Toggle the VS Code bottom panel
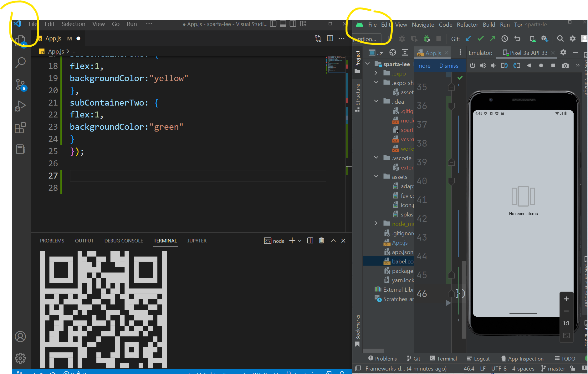The width and height of the screenshot is (588, 374). pos(283,24)
